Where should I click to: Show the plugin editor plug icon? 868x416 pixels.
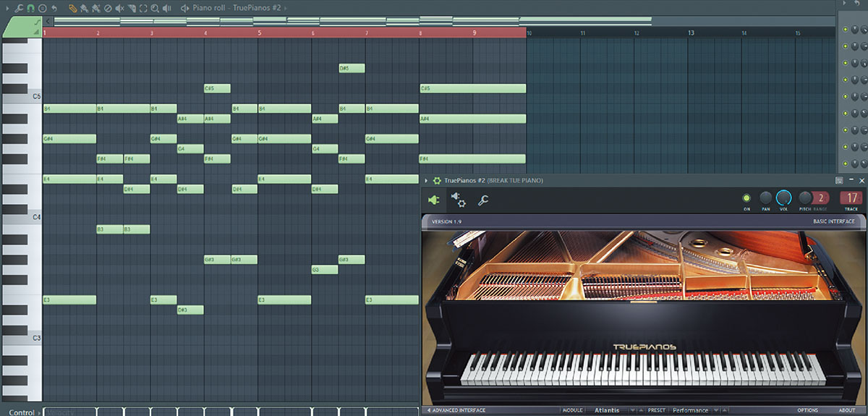[x=434, y=200]
